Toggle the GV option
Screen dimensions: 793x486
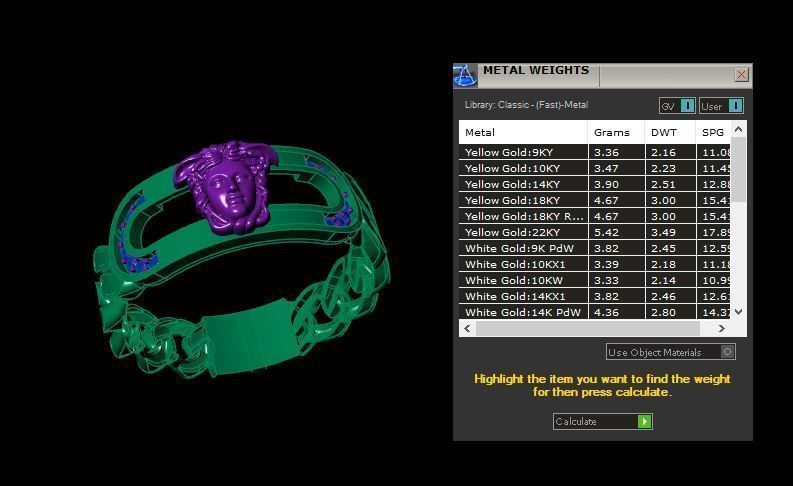click(677, 106)
